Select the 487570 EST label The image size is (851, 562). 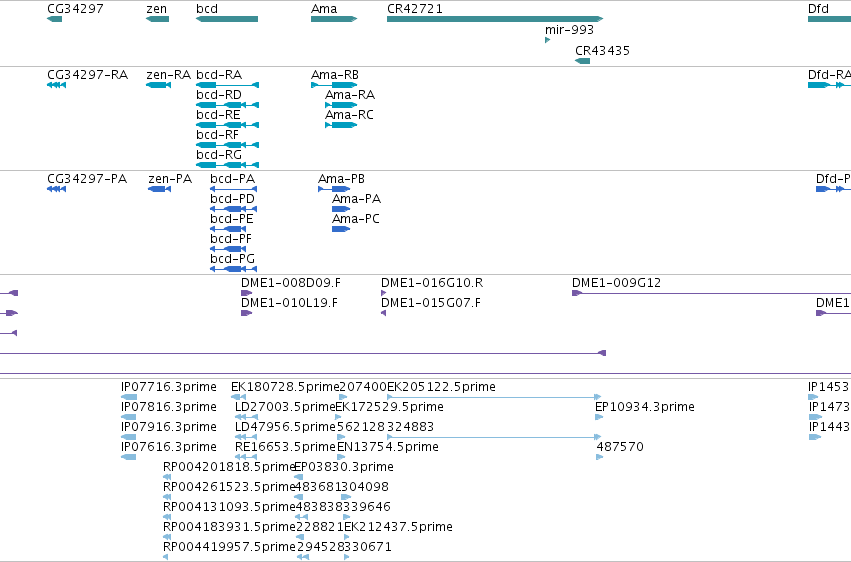click(620, 448)
